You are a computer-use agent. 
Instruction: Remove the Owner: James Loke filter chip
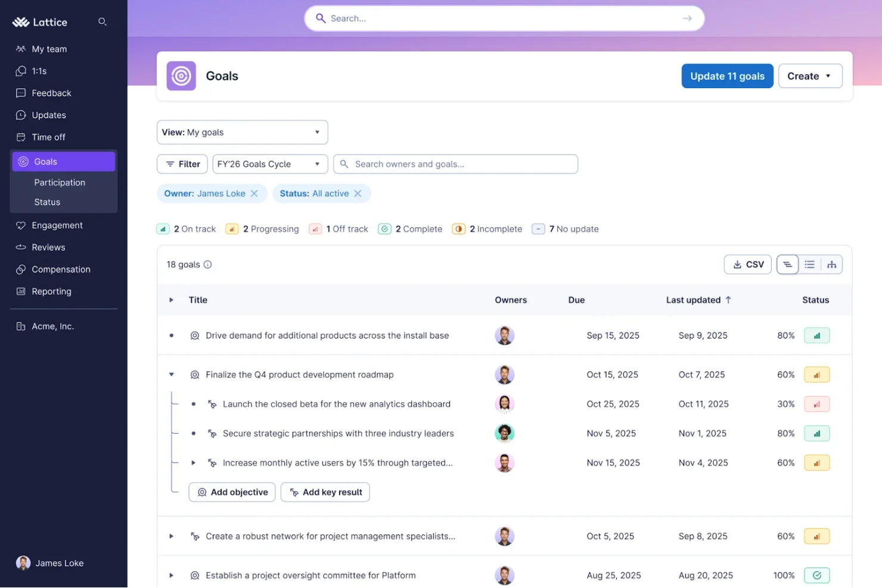click(x=254, y=194)
